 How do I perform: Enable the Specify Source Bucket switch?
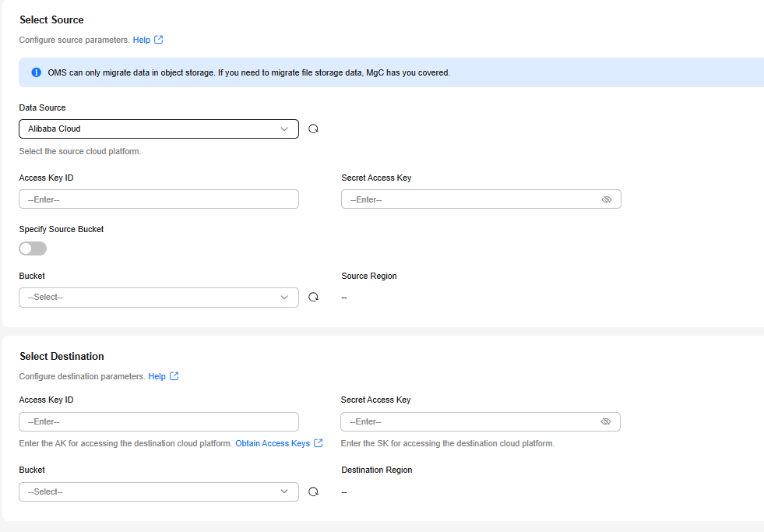(33, 248)
